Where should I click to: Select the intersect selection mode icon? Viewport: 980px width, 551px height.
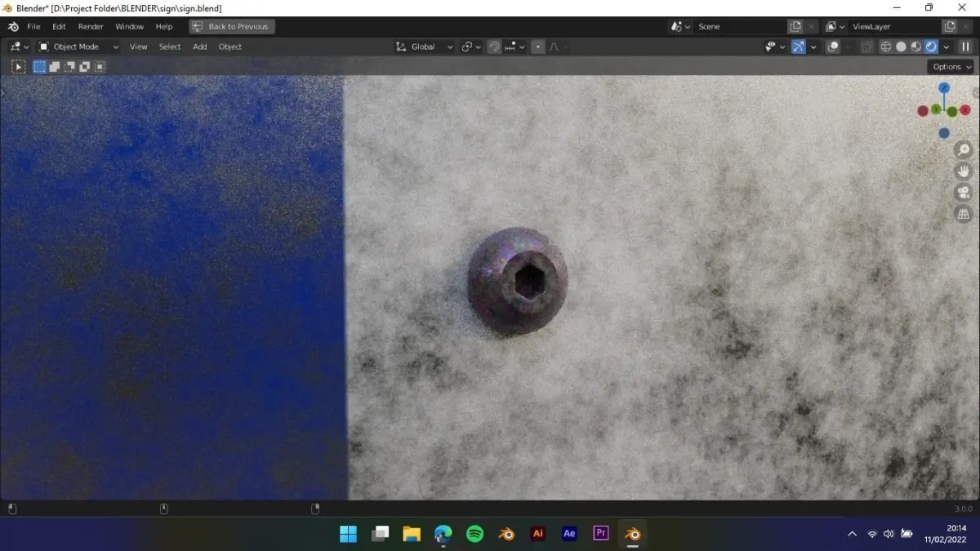point(100,66)
